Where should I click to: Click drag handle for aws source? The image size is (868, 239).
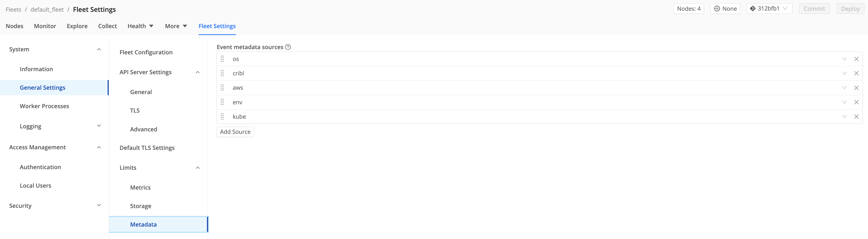222,88
